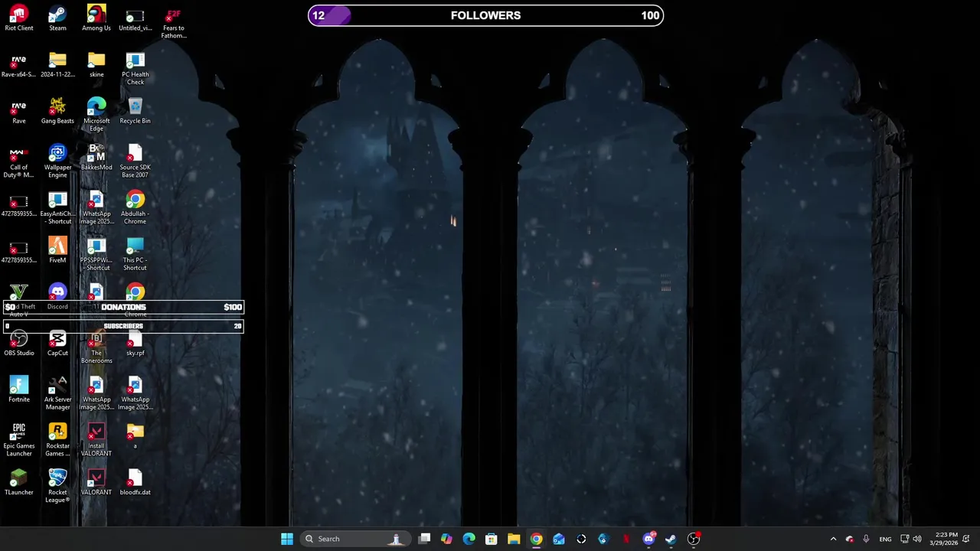980x551 pixels.
Task: Open Microsoft Edge from the taskbar
Action: click(469, 539)
